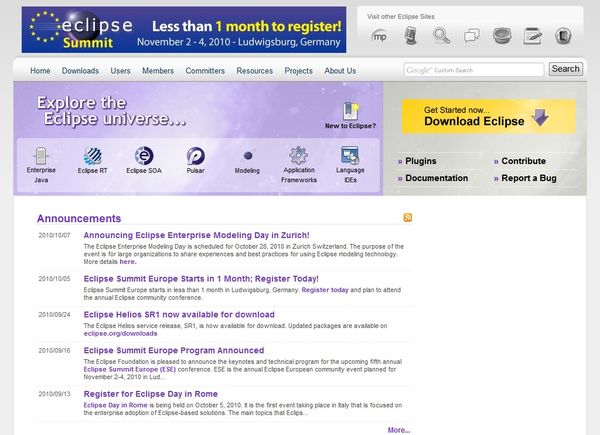
Task: Open the Users menu item
Action: pos(121,71)
